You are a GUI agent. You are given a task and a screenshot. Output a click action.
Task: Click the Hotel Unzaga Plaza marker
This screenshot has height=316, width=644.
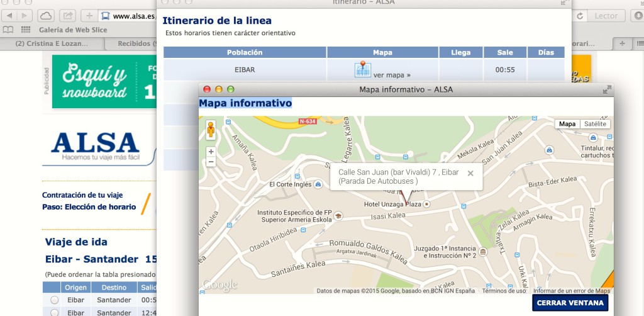427,204
